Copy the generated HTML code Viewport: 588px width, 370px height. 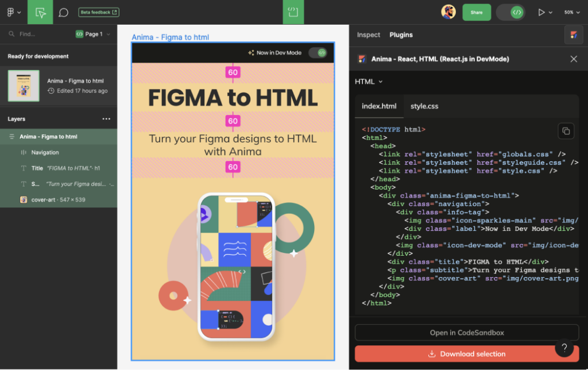[x=566, y=131]
